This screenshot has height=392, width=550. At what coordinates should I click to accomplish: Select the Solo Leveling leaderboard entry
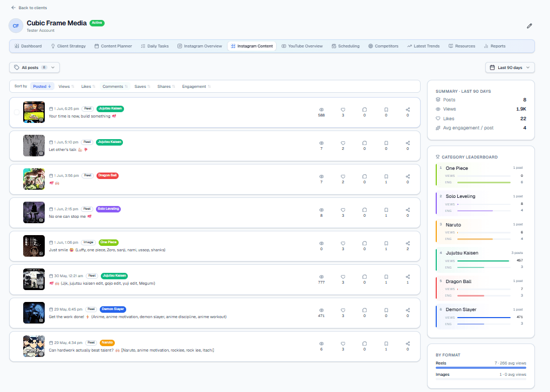(x=479, y=203)
